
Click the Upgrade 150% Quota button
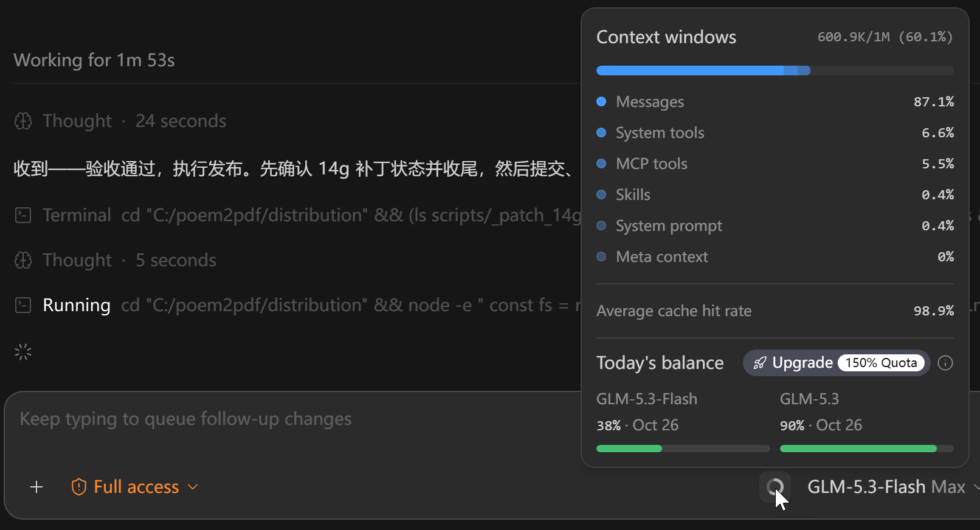(837, 363)
